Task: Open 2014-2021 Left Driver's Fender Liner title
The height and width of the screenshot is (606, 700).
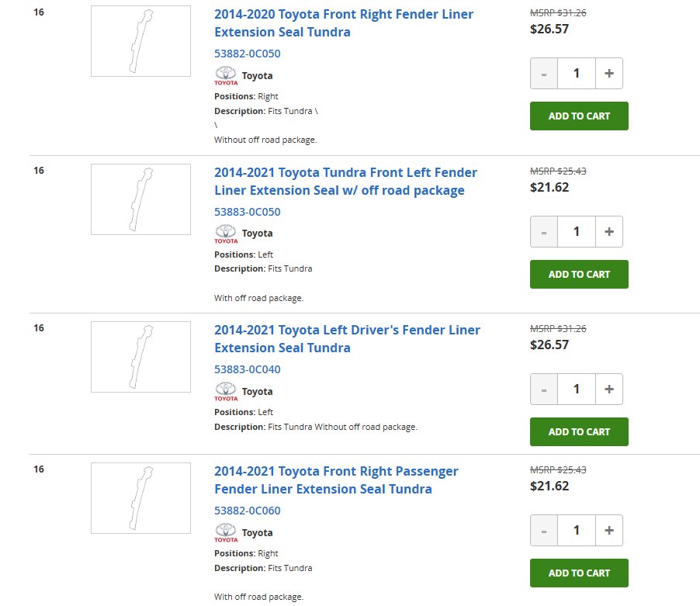Action: click(x=347, y=339)
